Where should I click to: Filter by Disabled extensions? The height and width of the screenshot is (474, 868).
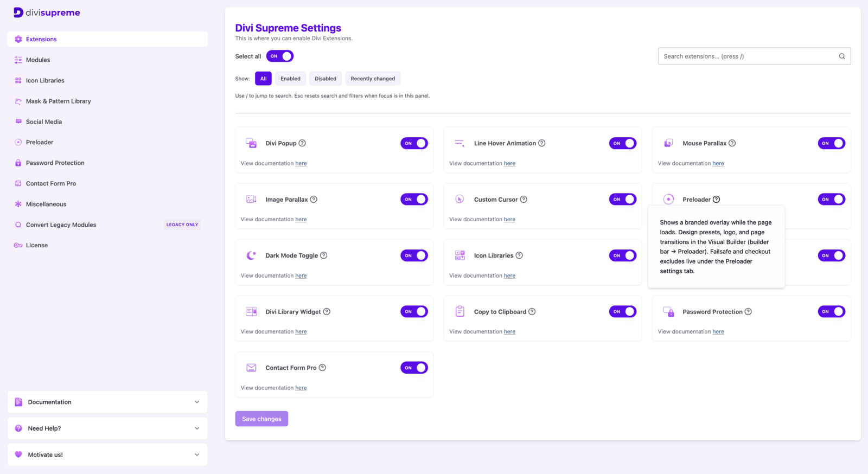coord(325,79)
